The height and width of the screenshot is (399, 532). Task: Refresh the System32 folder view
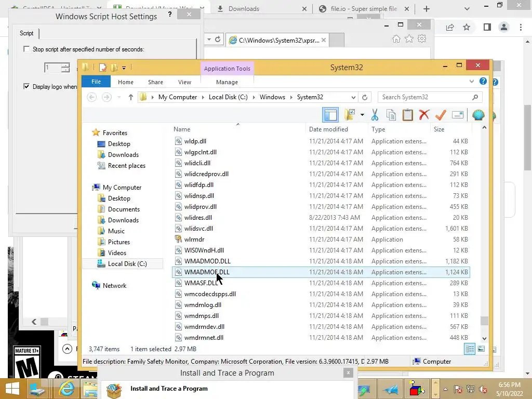point(365,97)
